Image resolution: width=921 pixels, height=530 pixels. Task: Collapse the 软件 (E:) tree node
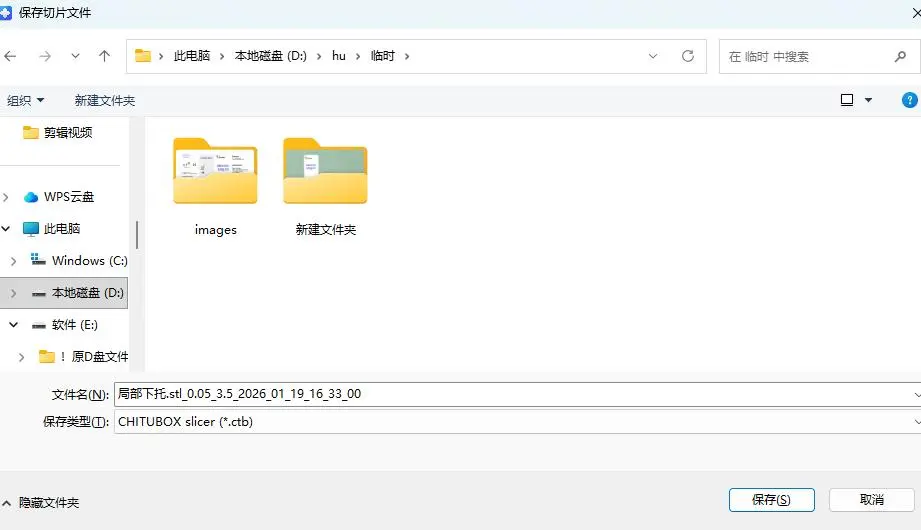point(13,324)
